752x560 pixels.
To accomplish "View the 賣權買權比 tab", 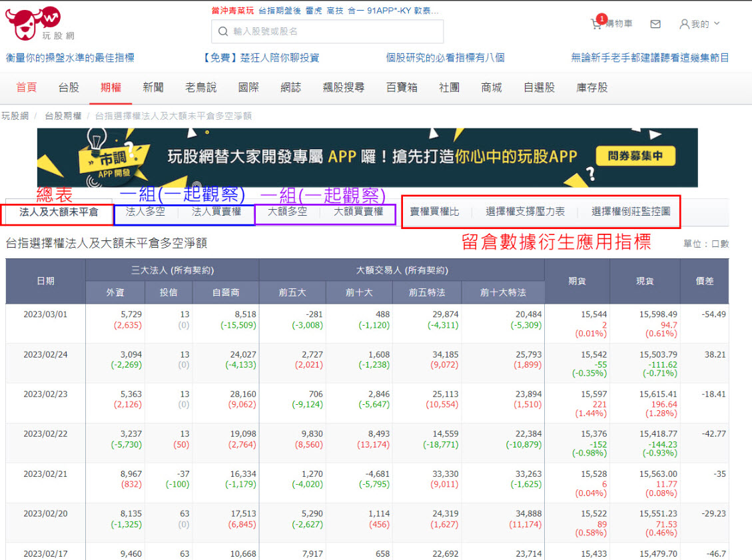I will coord(434,211).
